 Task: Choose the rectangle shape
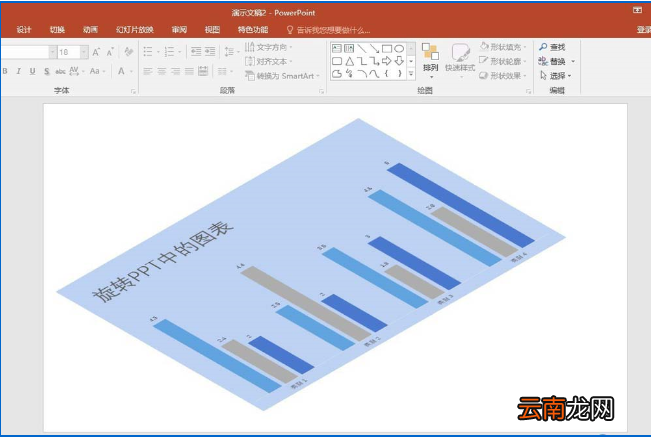tap(387, 49)
